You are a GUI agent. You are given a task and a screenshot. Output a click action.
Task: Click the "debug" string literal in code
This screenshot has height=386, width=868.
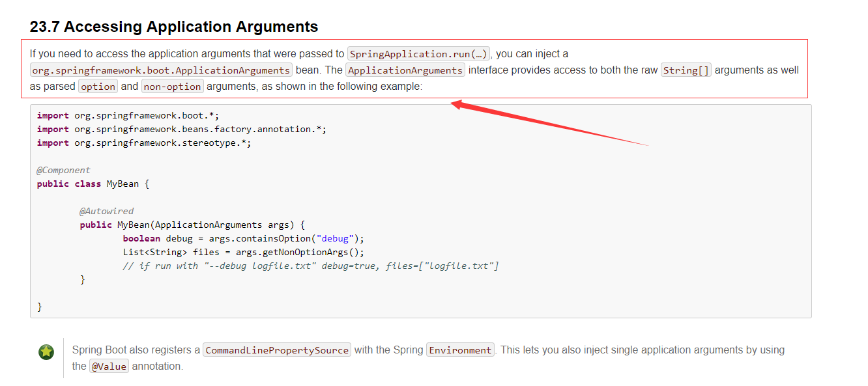[x=334, y=239]
